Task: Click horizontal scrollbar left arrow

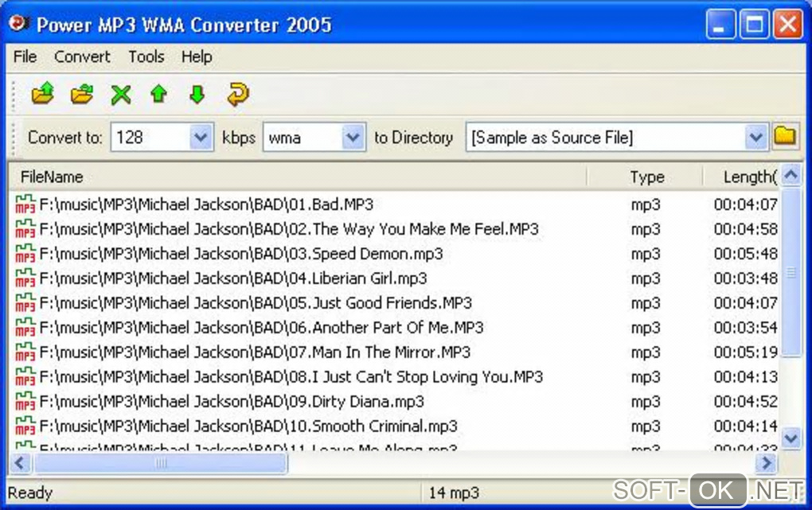Action: [x=21, y=462]
